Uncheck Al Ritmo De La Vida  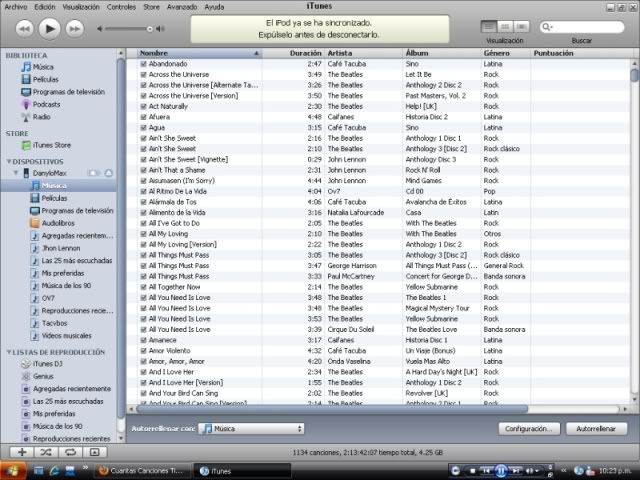coord(143,191)
